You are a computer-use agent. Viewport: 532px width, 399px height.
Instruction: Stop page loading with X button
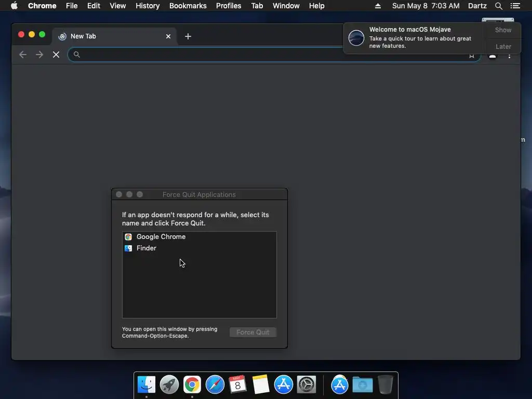pos(56,55)
